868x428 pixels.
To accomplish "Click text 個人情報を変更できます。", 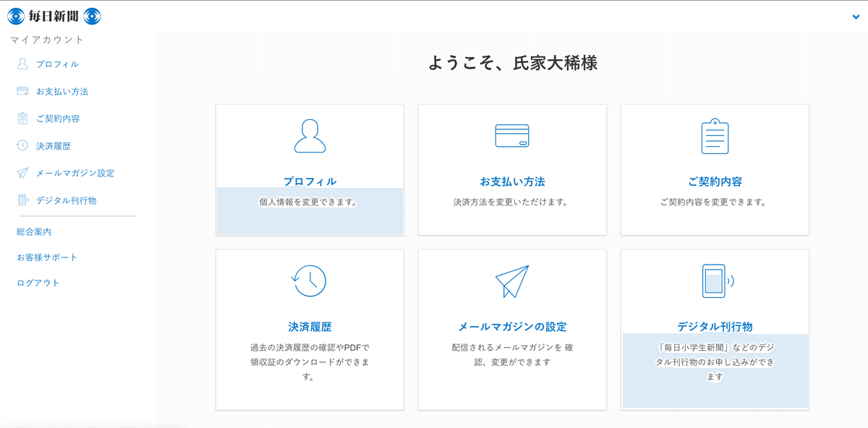I will (310, 202).
